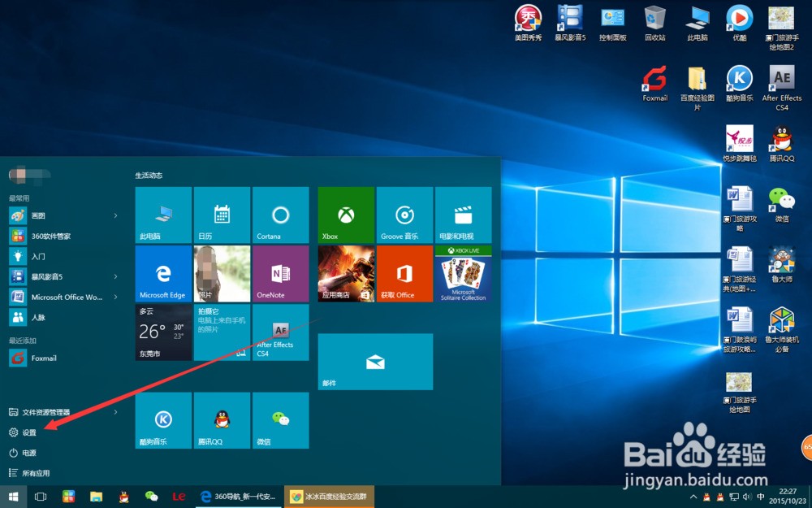This screenshot has height=508, width=812.
Task: Select 暴风影音5 desktop icon
Action: 570,23
